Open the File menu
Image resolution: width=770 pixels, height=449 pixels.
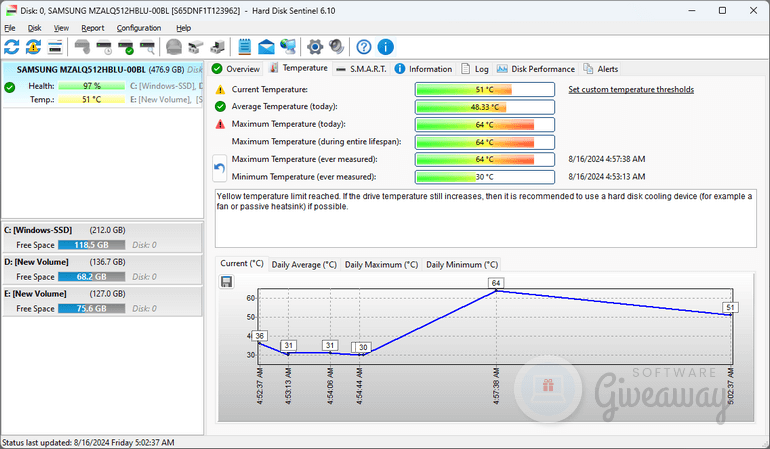tap(10, 28)
